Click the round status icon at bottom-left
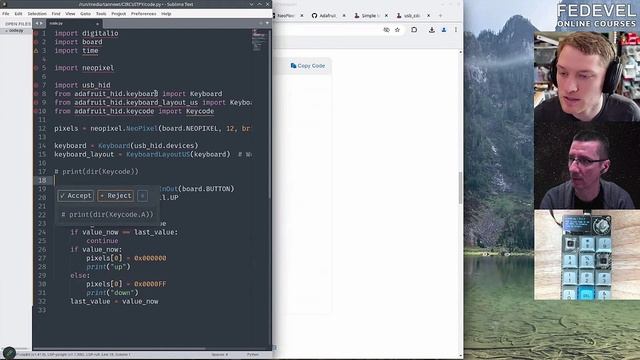The height and width of the screenshot is (360, 640). point(9,353)
